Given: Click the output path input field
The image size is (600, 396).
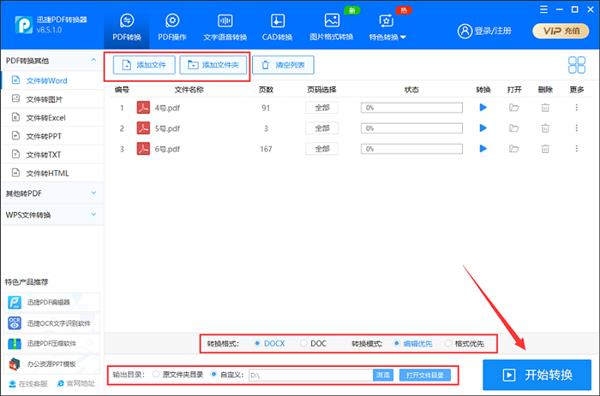Looking at the screenshot, I should click(x=311, y=375).
